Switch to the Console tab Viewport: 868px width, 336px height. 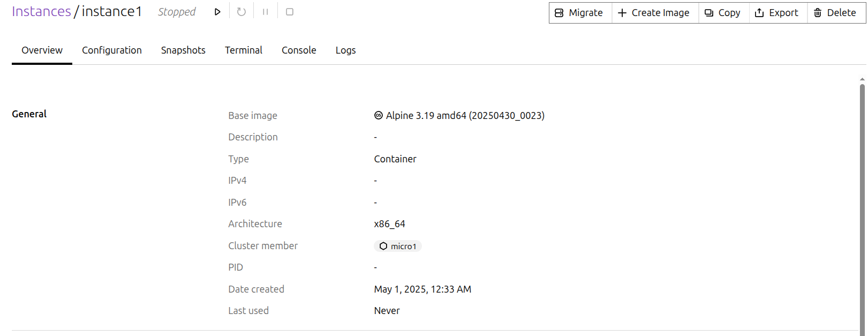[299, 50]
